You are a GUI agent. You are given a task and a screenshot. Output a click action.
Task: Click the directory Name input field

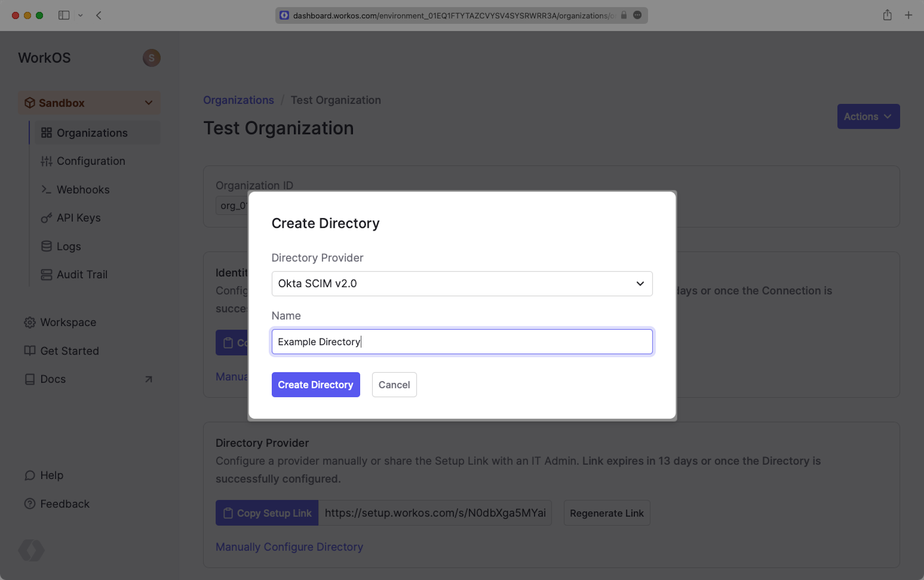[x=462, y=342]
